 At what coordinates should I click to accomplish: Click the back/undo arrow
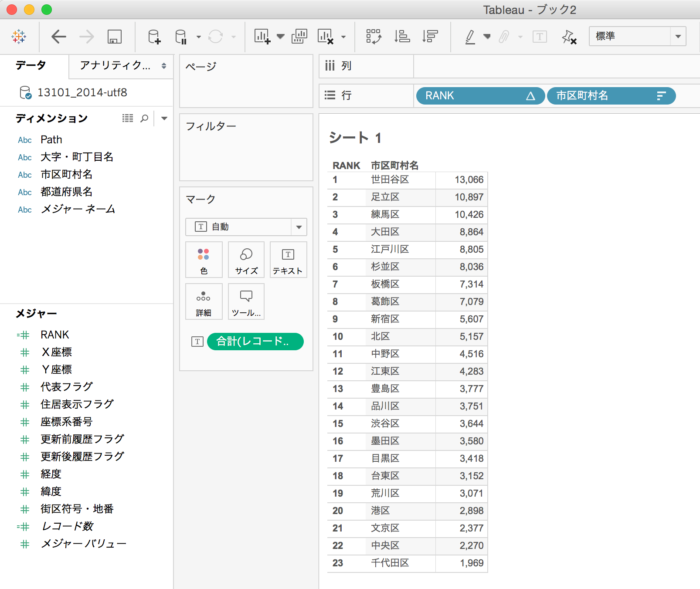click(x=58, y=37)
